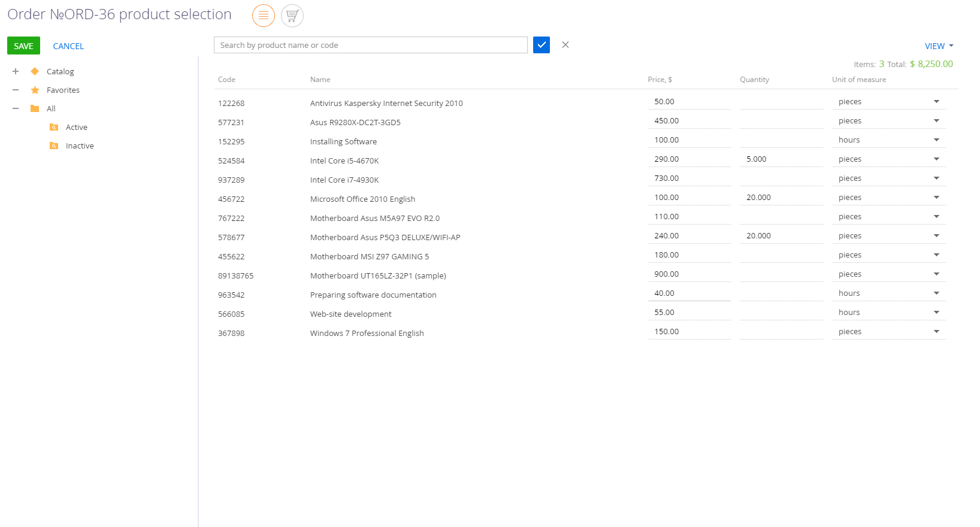Open unit dropdown for Windows 7 Professional
980x527 pixels.
tap(936, 332)
